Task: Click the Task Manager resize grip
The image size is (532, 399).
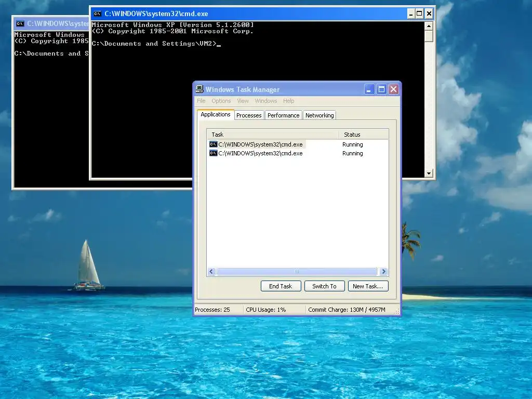Action: 397,311
